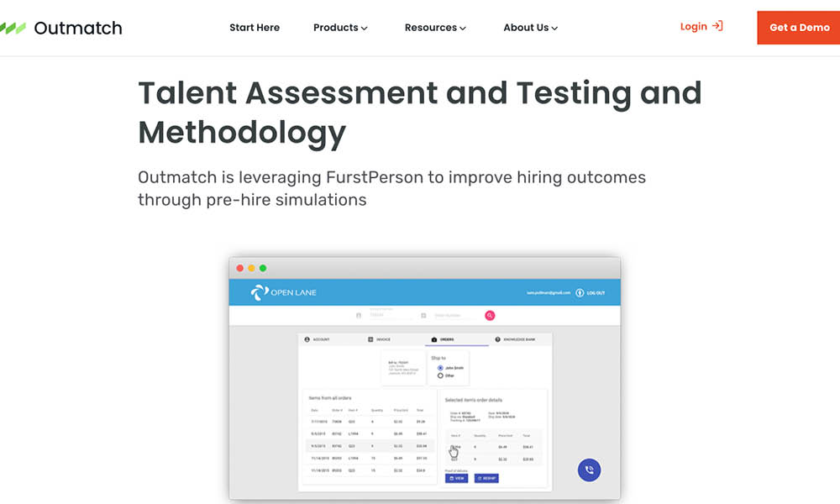Screen dimensions: 840x504
Task: Expand the Products dropdown menu
Action: (x=340, y=28)
